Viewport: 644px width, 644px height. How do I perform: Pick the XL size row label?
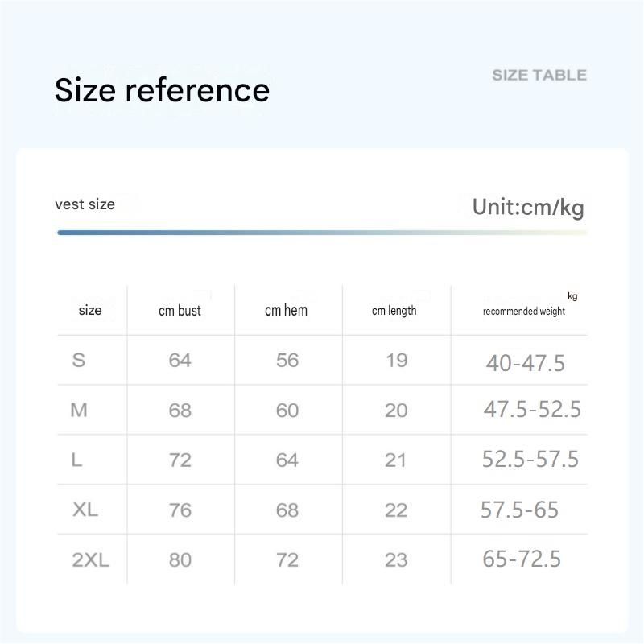[85, 510]
